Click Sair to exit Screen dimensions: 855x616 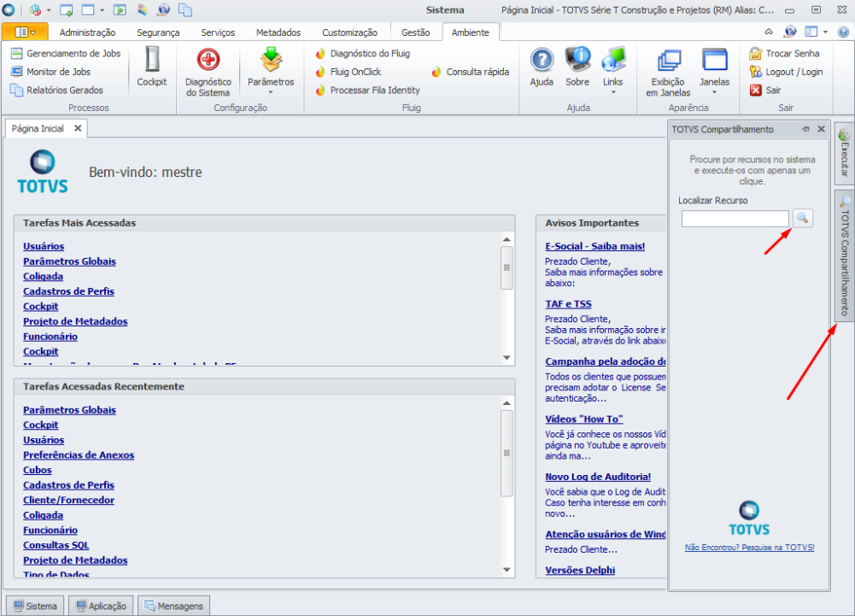tap(765, 90)
